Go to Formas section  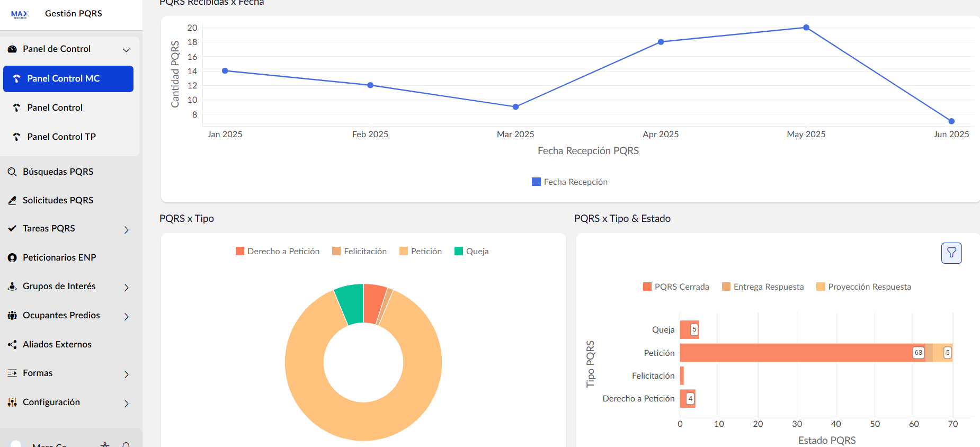pyautogui.click(x=38, y=373)
